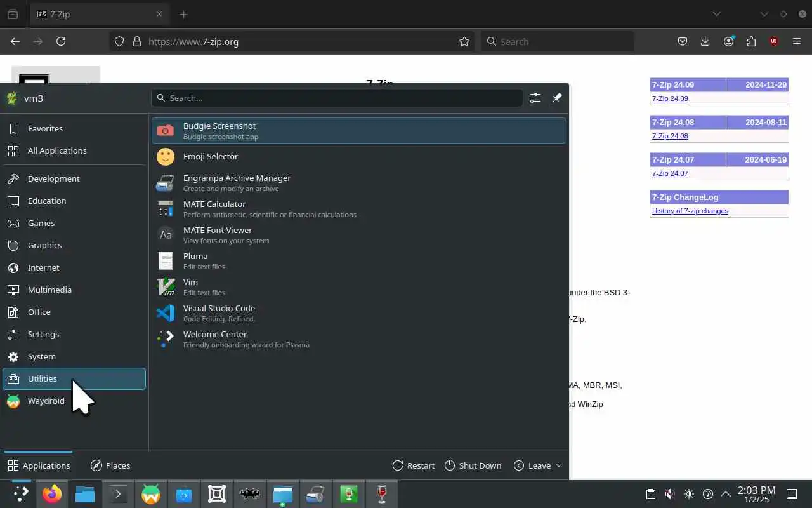Open launcher configure settings icon
Screen dimensions: 812x508
point(535,98)
